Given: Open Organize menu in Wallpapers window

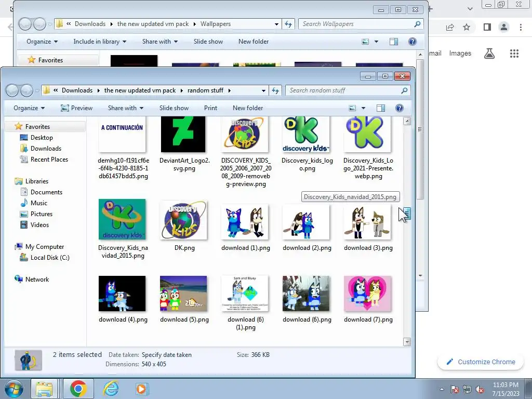Looking at the screenshot, I should (x=42, y=42).
